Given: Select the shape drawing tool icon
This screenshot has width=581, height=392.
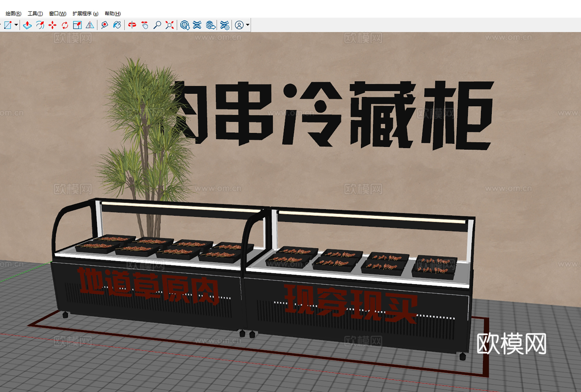Looking at the screenshot, I should [x=8, y=25].
